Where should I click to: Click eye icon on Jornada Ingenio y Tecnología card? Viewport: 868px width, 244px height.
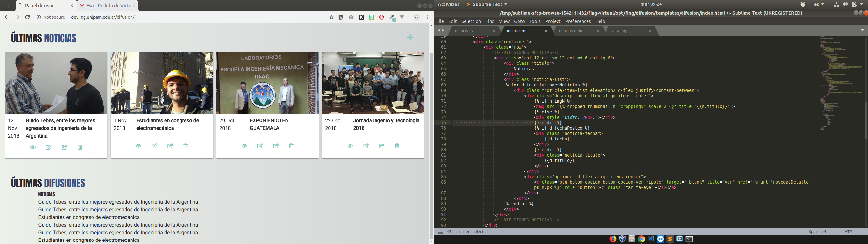click(x=350, y=146)
